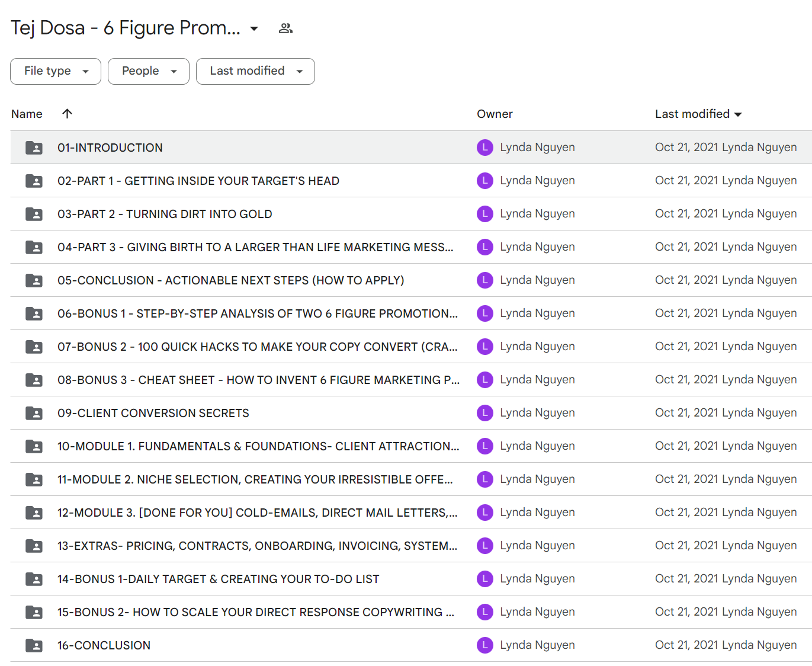Open 02-PART 1 - GETTING INSIDE YOUR TARGET'S HEAD
Image resolution: width=812 pixels, height=666 pixels.
198,181
